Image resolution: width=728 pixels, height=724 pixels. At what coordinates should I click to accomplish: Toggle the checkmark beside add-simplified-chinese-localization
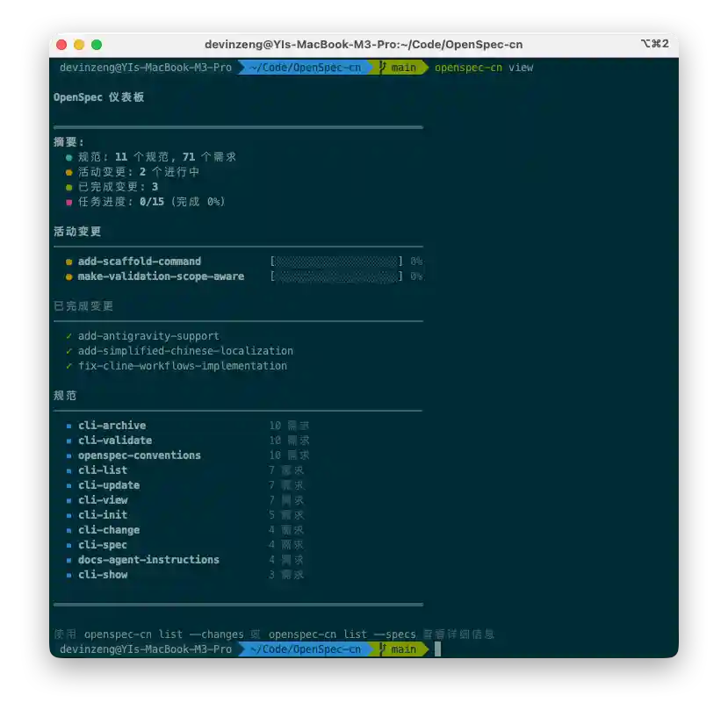68,350
